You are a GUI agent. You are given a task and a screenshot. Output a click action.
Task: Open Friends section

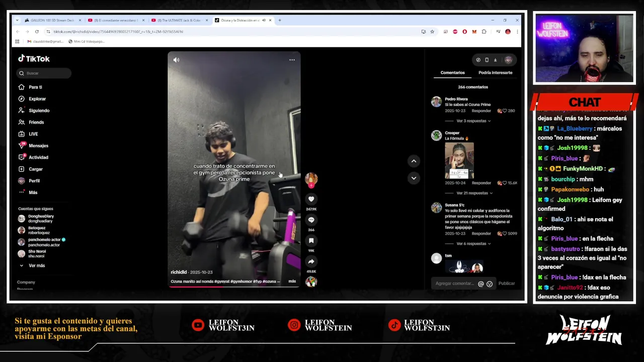tap(36, 122)
